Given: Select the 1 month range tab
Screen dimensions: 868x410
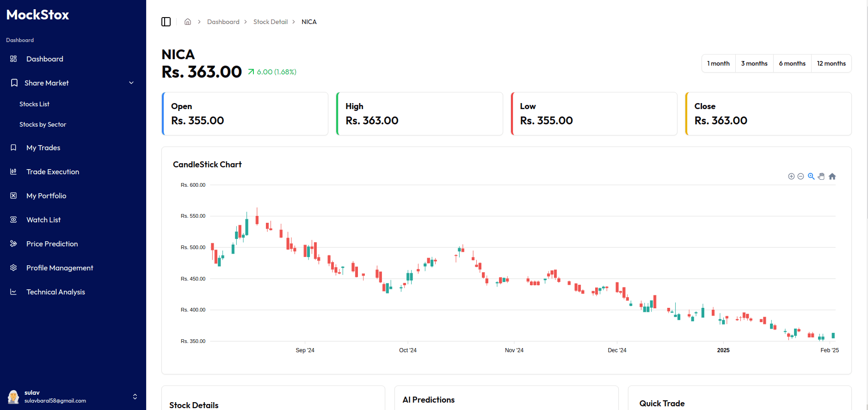Looking at the screenshot, I should [x=718, y=63].
